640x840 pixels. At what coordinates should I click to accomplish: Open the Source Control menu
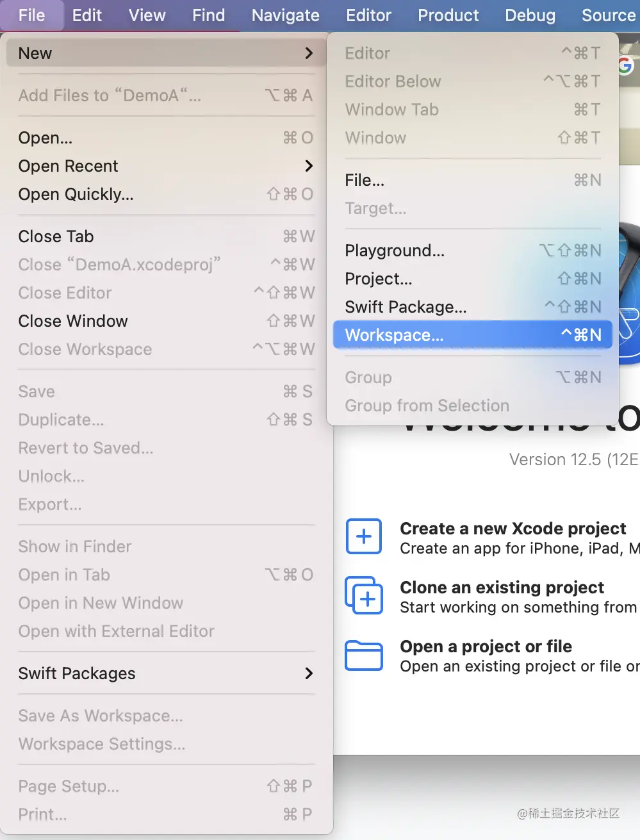pos(609,15)
